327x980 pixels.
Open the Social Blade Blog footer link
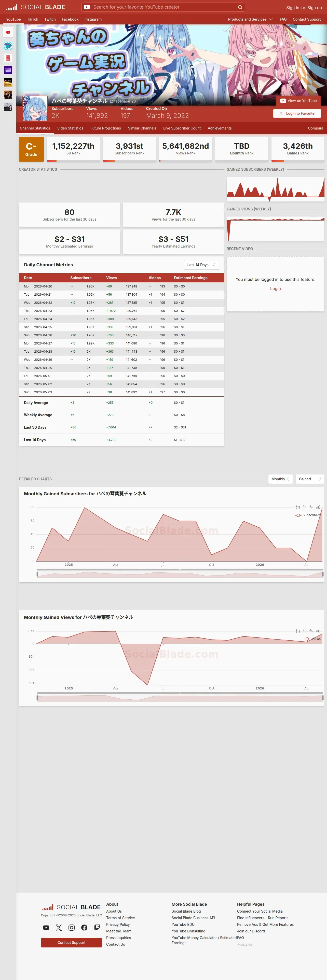coord(186,911)
